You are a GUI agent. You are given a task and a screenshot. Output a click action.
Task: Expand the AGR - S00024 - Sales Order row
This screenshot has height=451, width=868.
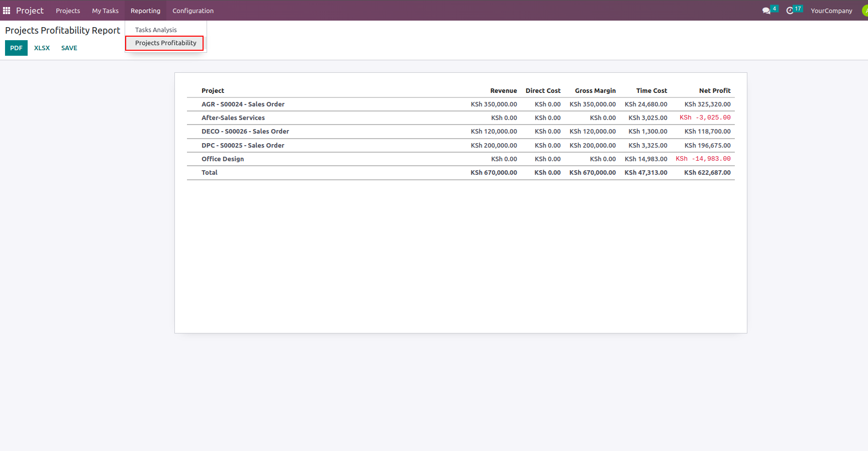pos(243,104)
